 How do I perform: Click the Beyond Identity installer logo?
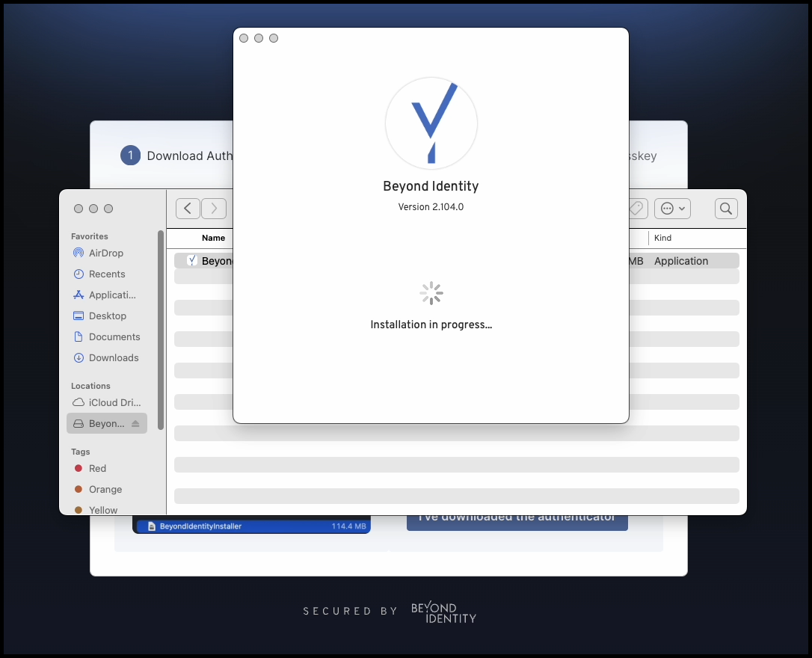point(431,123)
